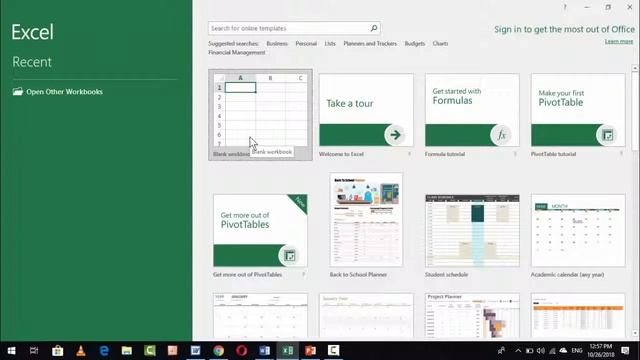Click the Budgets suggested search
640x360 pixels.
click(415, 43)
